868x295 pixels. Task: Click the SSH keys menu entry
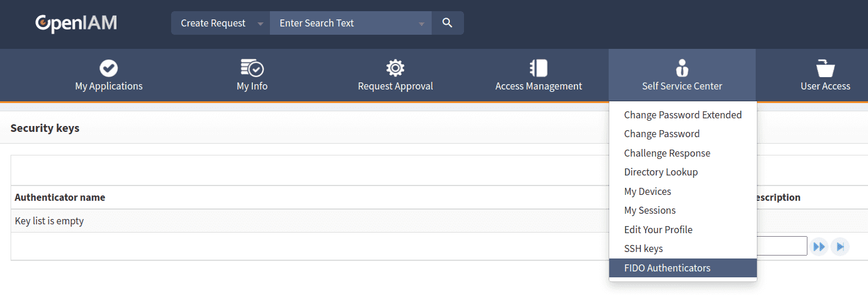[643, 248]
